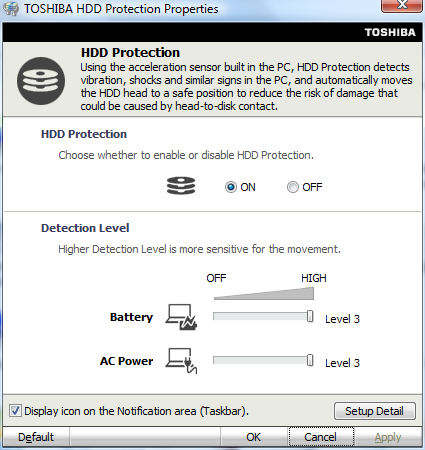Viewport: 425px width, 450px height.
Task: Click the Battery laptop icon
Action: tap(181, 317)
